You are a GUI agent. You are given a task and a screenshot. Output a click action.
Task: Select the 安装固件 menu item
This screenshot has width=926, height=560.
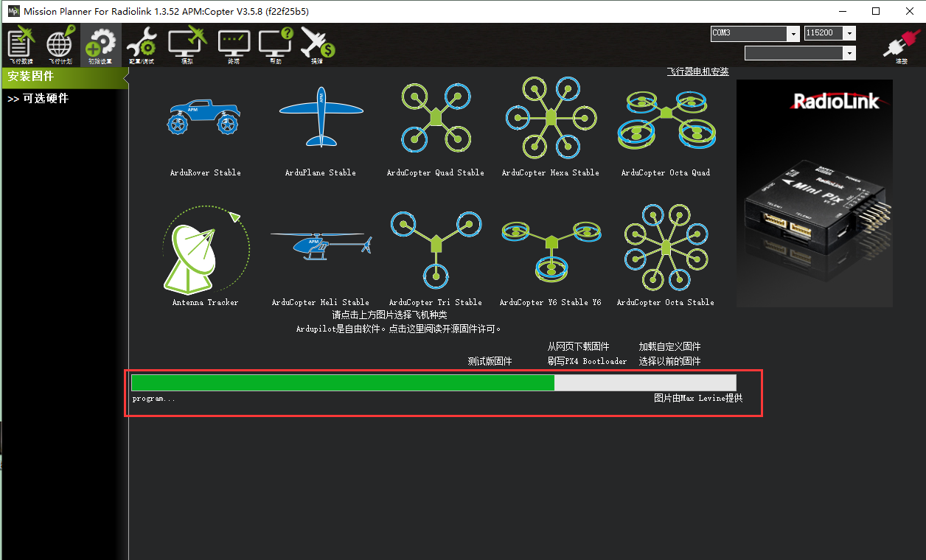[x=65, y=77]
